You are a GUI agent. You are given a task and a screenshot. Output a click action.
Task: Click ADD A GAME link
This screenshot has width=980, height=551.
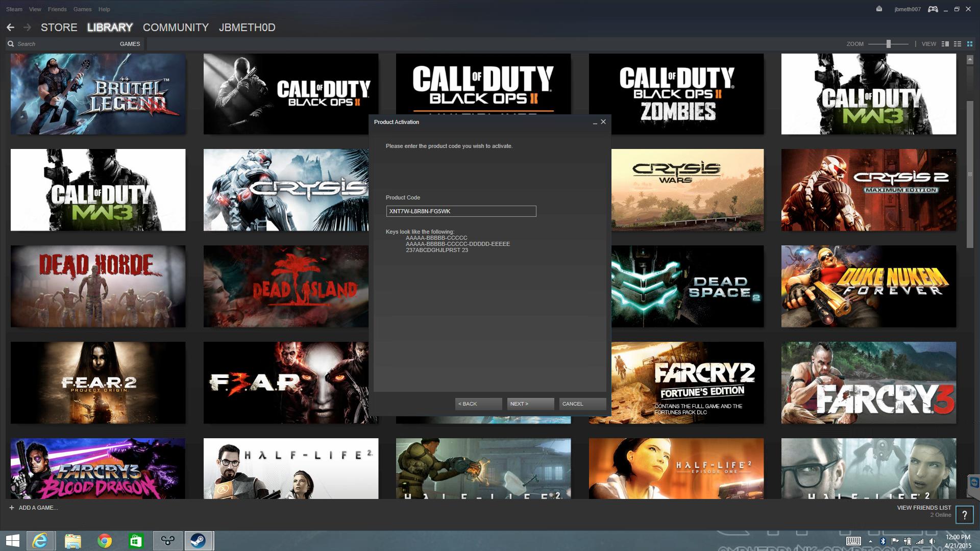pyautogui.click(x=38, y=508)
